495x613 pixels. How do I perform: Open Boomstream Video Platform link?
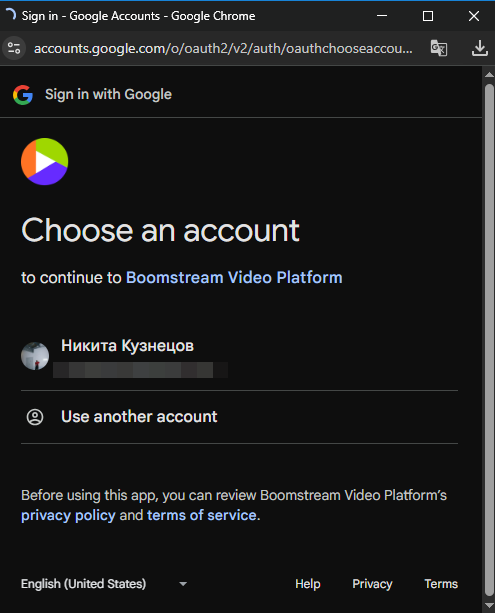234,278
